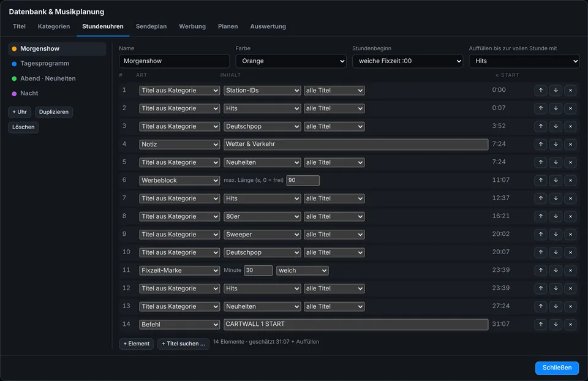Move Sweeper element down
The width and height of the screenshot is (588, 381).
pyautogui.click(x=556, y=234)
